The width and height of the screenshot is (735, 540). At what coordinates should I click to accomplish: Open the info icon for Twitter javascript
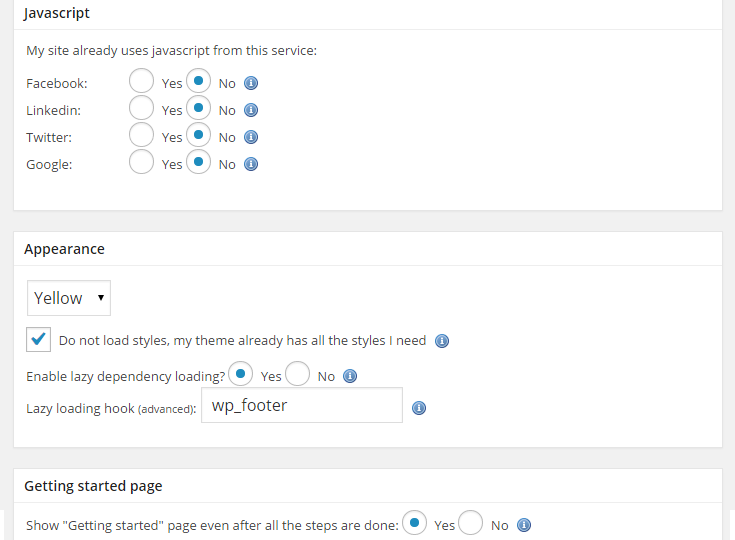tap(251, 137)
